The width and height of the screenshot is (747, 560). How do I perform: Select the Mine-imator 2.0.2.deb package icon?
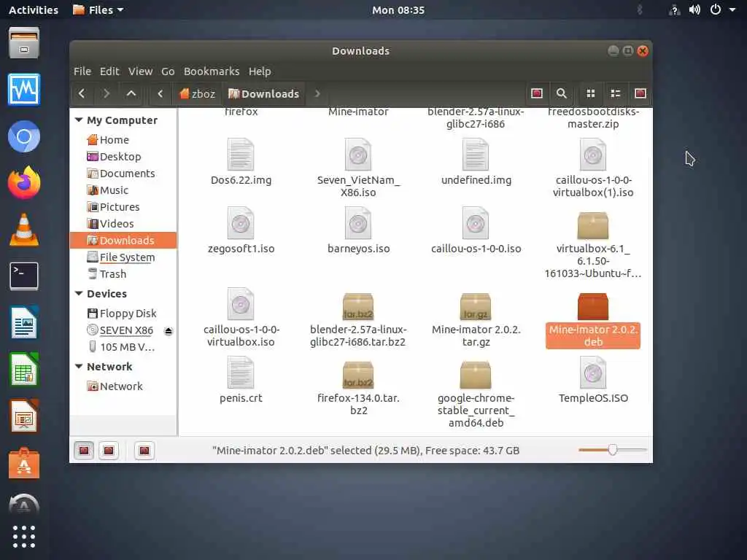(593, 306)
